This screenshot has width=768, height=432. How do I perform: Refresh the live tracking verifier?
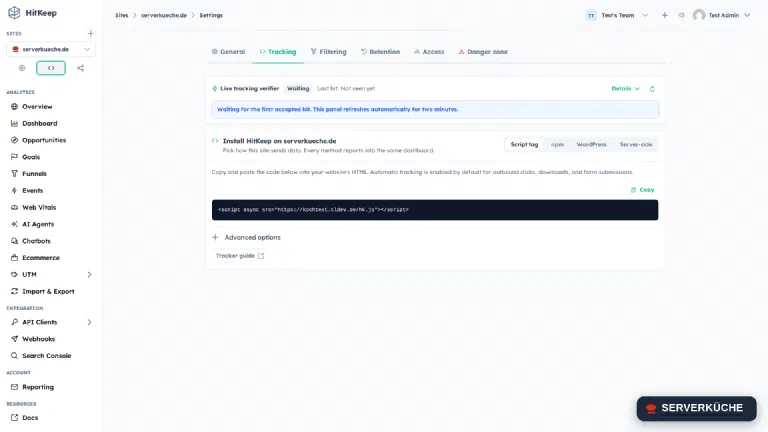[x=652, y=89]
